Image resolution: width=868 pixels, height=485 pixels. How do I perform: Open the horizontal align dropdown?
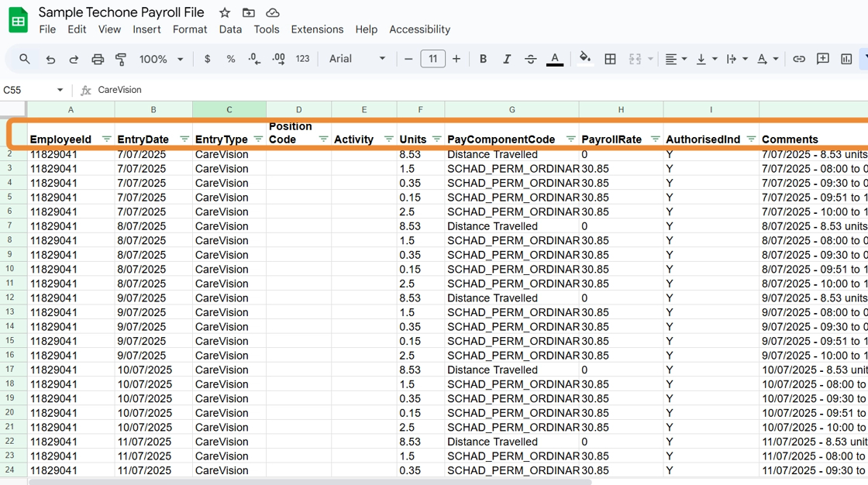point(675,59)
